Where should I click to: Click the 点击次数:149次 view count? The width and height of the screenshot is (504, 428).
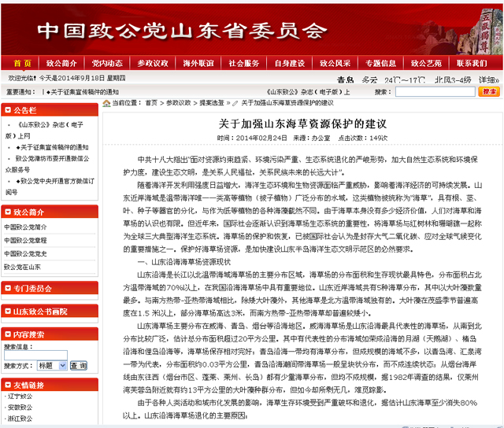[x=362, y=138]
